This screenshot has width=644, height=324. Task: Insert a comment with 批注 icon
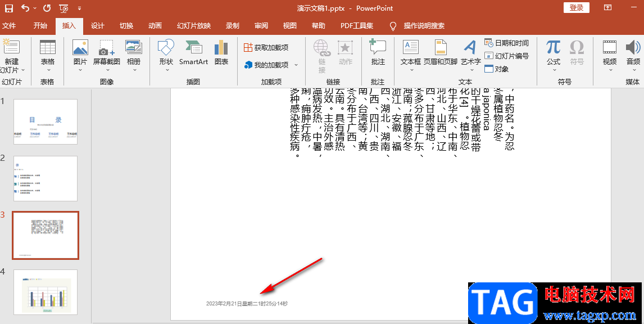pos(378,52)
